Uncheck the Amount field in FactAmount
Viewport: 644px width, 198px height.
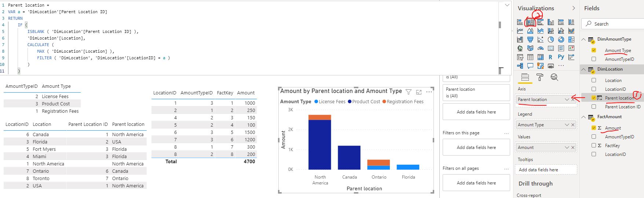tap(594, 128)
